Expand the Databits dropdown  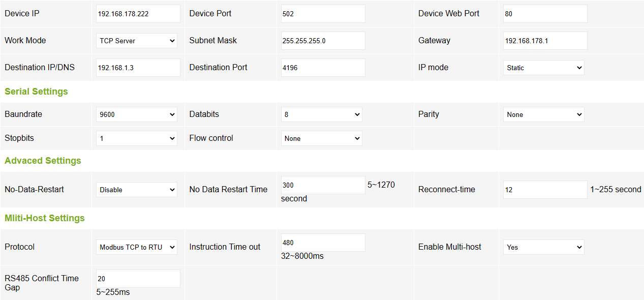click(x=321, y=114)
